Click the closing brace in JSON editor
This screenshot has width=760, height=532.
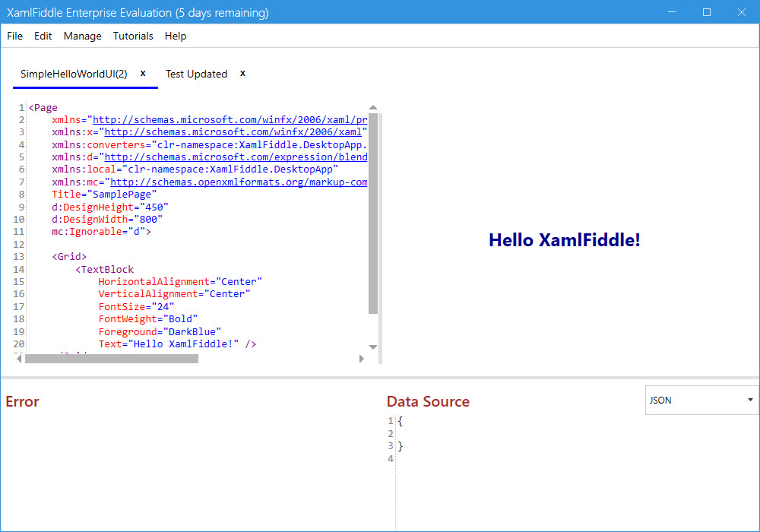click(x=400, y=446)
